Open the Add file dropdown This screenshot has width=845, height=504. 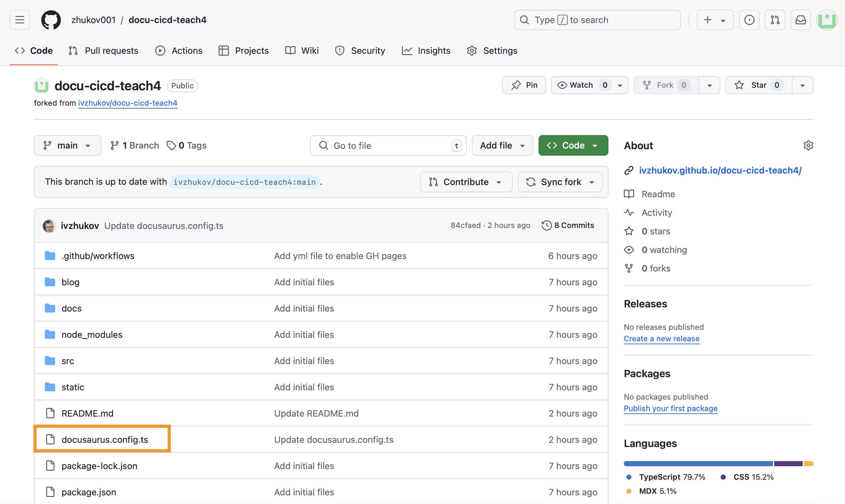coord(502,145)
